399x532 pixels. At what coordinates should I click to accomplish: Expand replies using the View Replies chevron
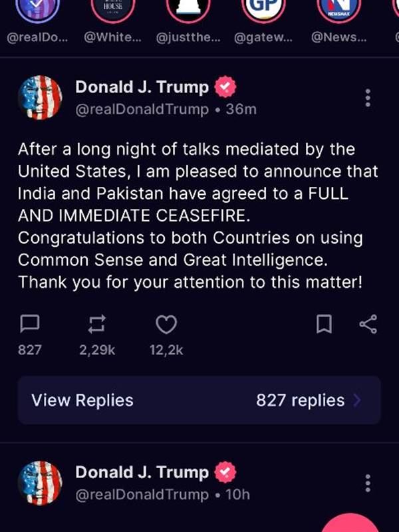[356, 400]
